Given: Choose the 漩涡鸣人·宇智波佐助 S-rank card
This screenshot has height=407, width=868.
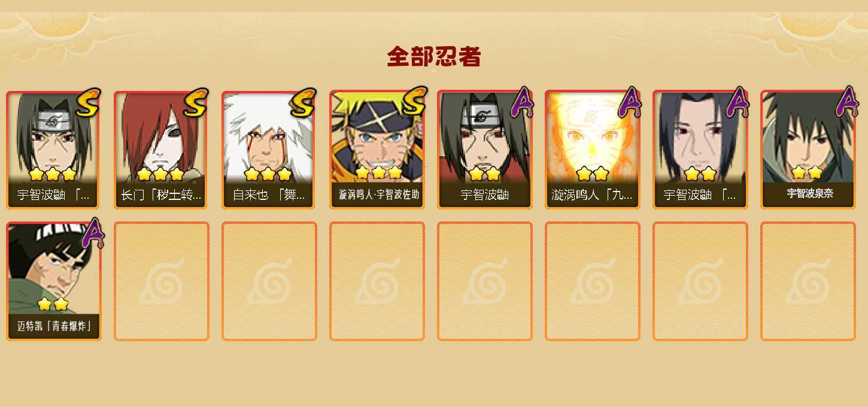Looking at the screenshot, I should pyautogui.click(x=377, y=150).
